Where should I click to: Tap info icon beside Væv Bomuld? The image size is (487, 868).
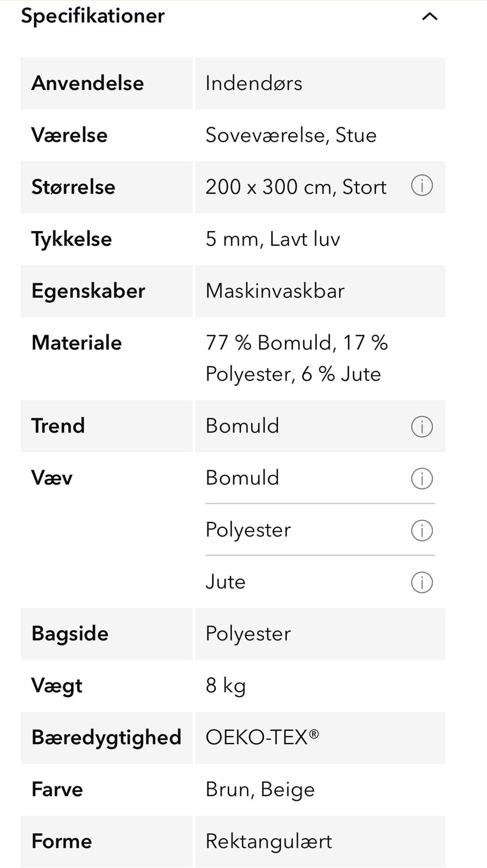pyautogui.click(x=421, y=478)
